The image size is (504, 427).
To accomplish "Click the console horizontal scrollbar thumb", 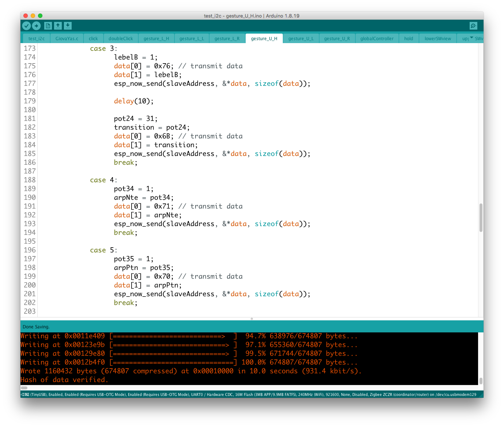I will point(24,388).
